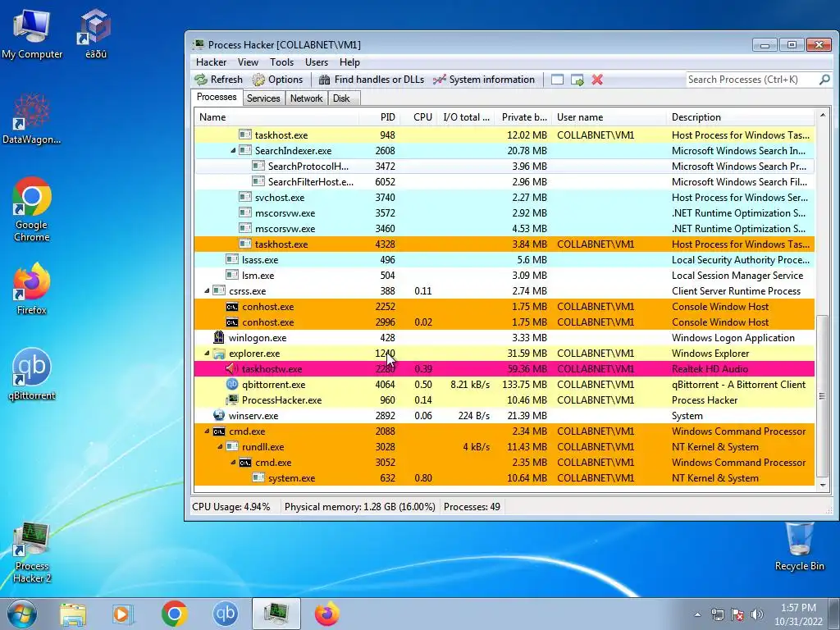Viewport: 840px width, 630px height.
Task: Select the svchost.exe PID 3740 row
Action: click(504, 198)
